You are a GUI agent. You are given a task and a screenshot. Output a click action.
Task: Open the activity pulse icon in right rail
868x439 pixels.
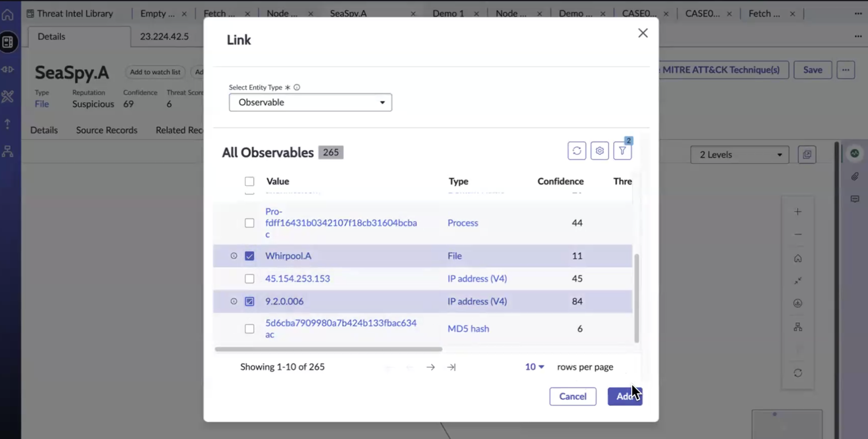(855, 153)
